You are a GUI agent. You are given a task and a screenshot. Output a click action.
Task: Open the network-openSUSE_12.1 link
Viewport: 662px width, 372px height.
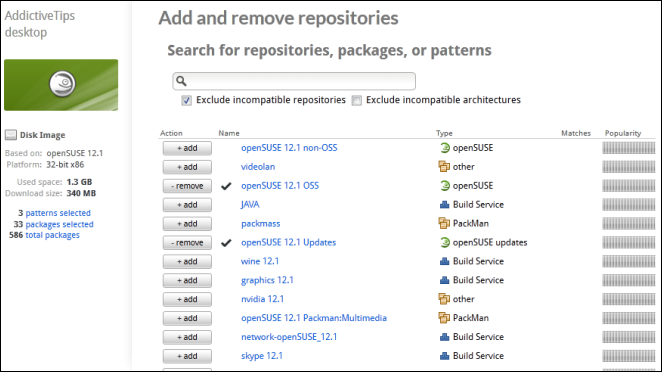click(x=289, y=337)
